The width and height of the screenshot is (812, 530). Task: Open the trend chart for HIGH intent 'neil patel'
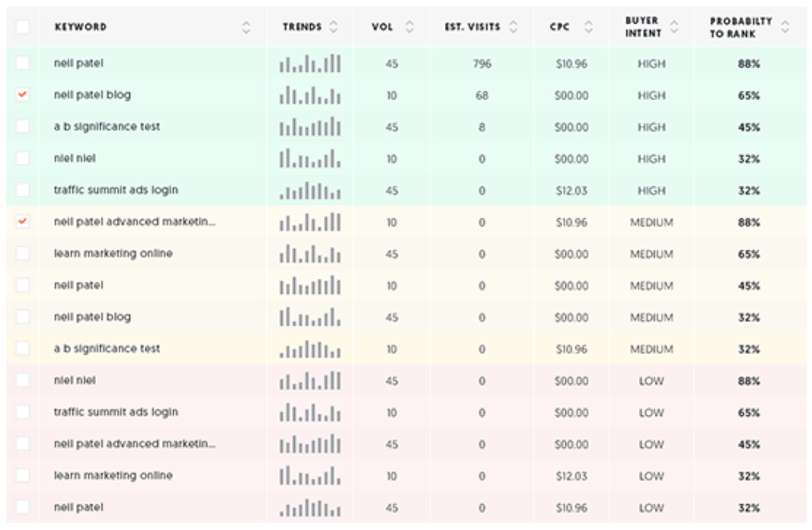coord(310,63)
